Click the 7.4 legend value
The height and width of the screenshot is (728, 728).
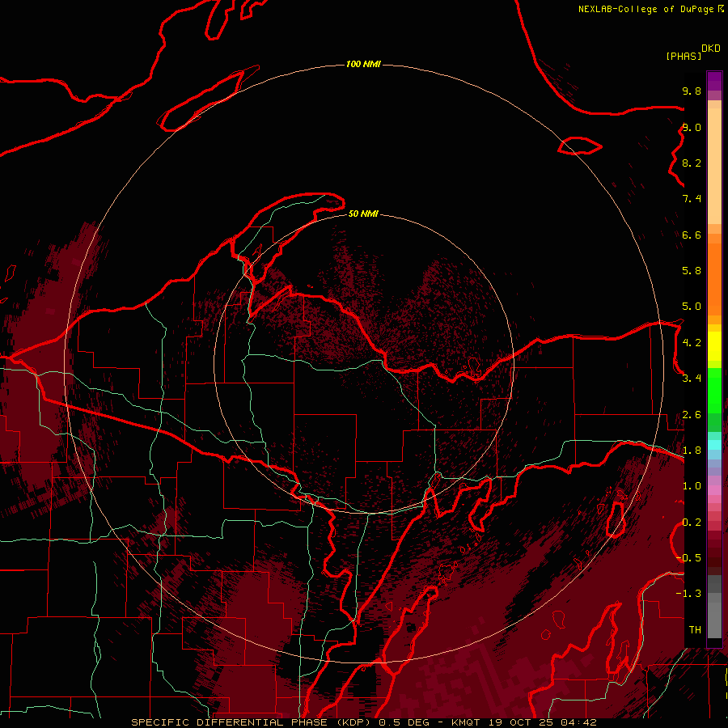[692, 199]
